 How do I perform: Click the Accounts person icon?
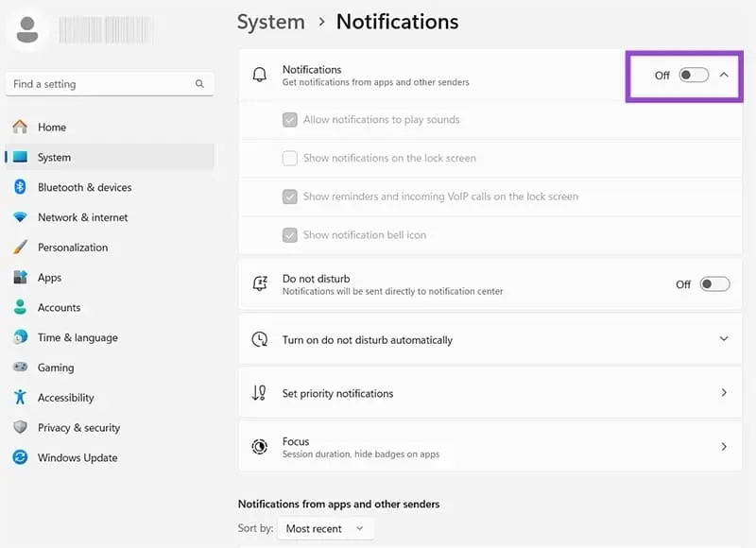(x=20, y=307)
